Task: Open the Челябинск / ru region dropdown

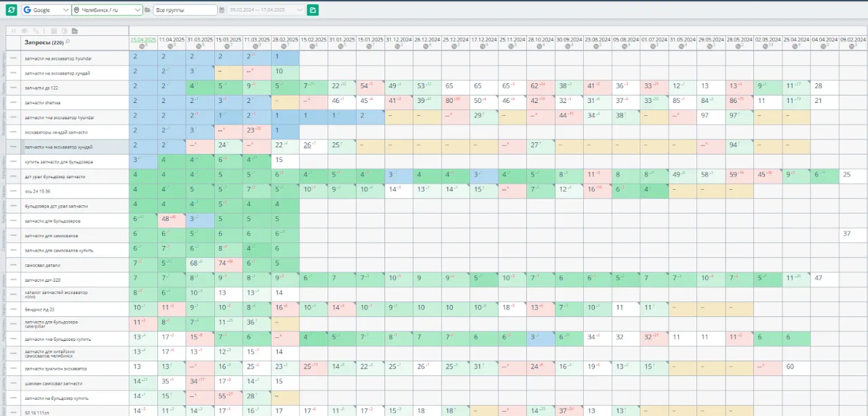Action: 107,10
